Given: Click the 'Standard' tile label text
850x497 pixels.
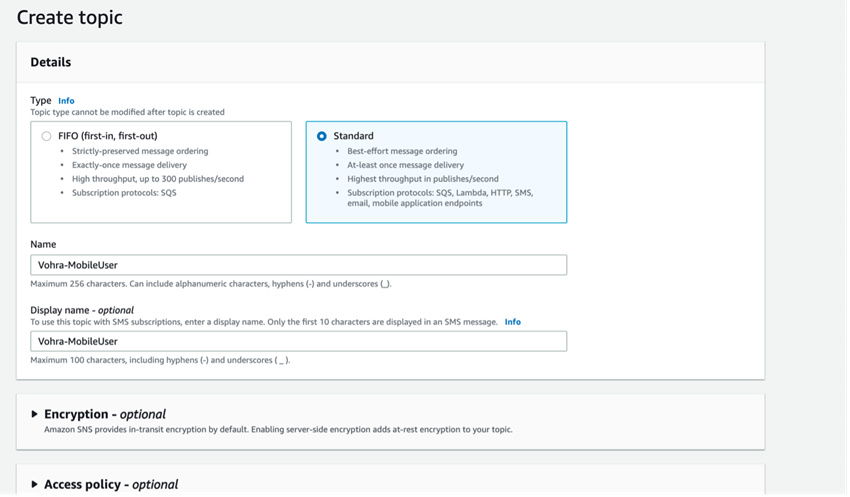Looking at the screenshot, I should click(x=353, y=136).
